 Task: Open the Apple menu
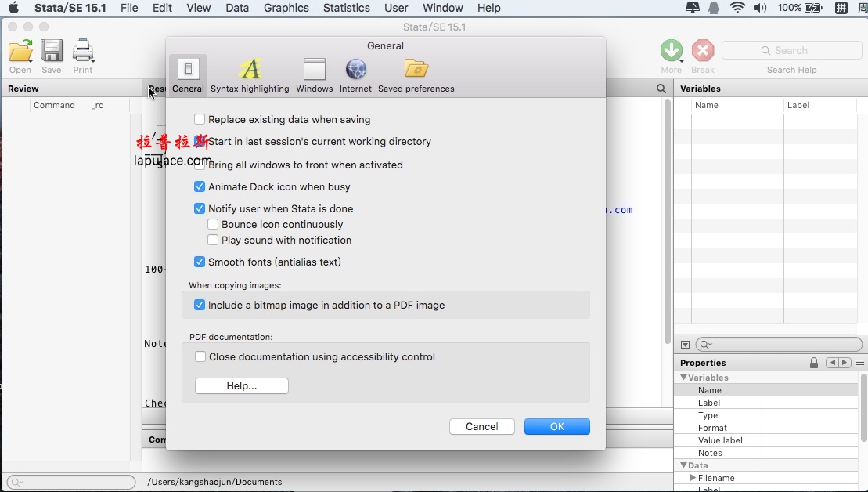point(13,8)
